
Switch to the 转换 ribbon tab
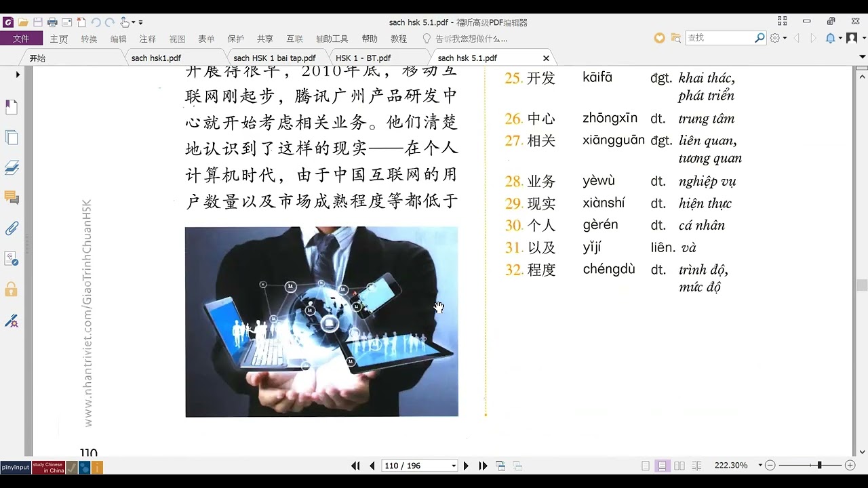[89, 39]
